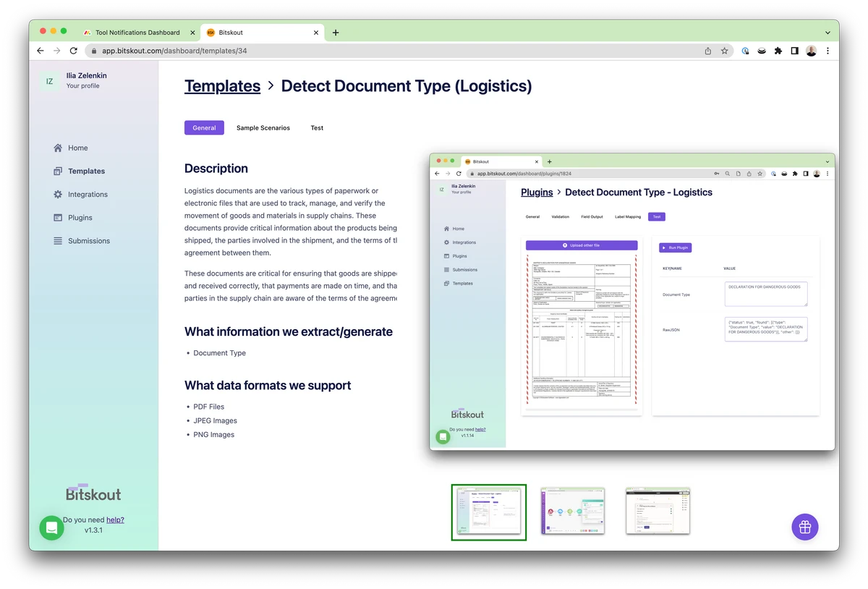Switch to Tool Notifications Dashboard browser tab

137,33
